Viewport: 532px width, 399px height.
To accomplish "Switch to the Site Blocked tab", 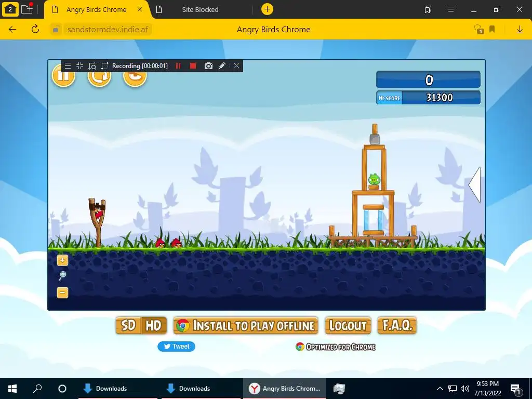I will (x=200, y=9).
